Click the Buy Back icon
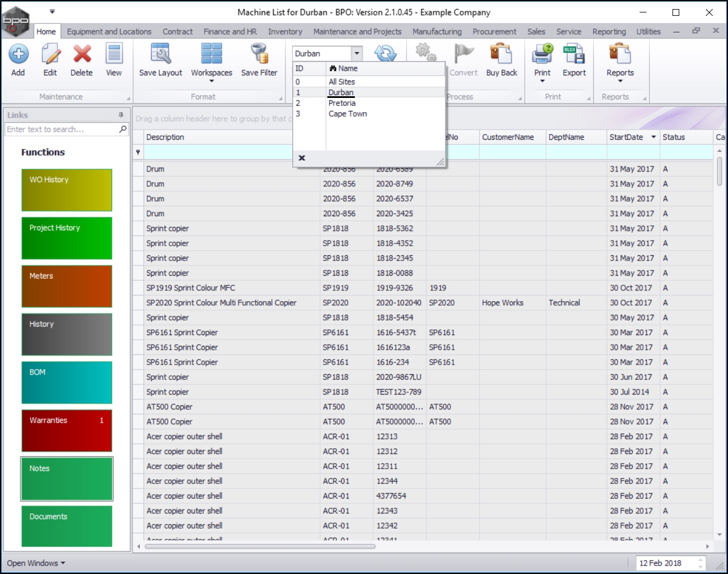The image size is (728, 574). click(501, 54)
